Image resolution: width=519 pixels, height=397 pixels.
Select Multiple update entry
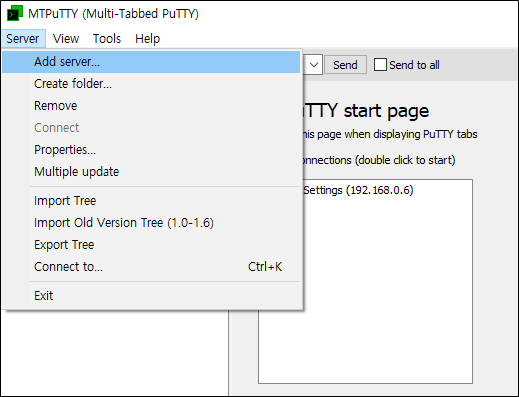point(151,172)
